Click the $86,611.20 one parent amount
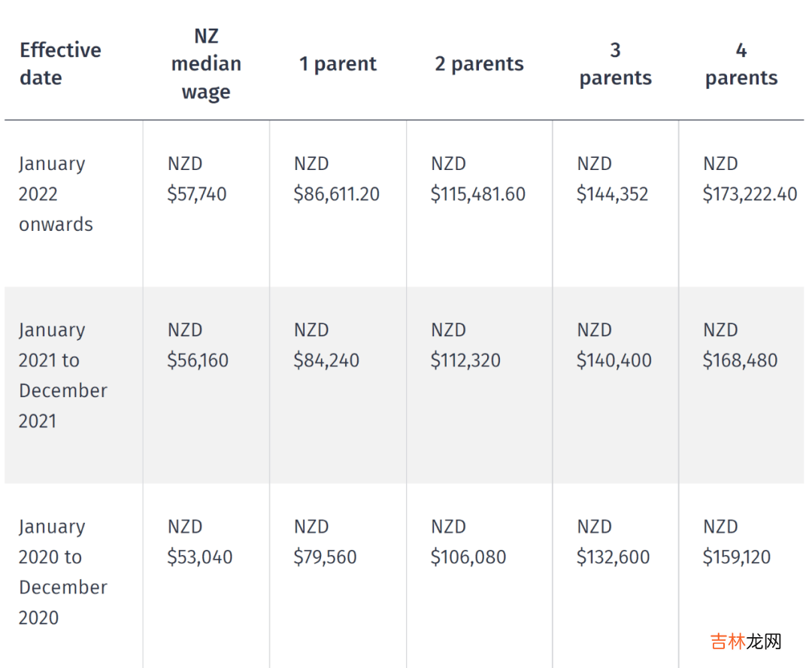 336,194
